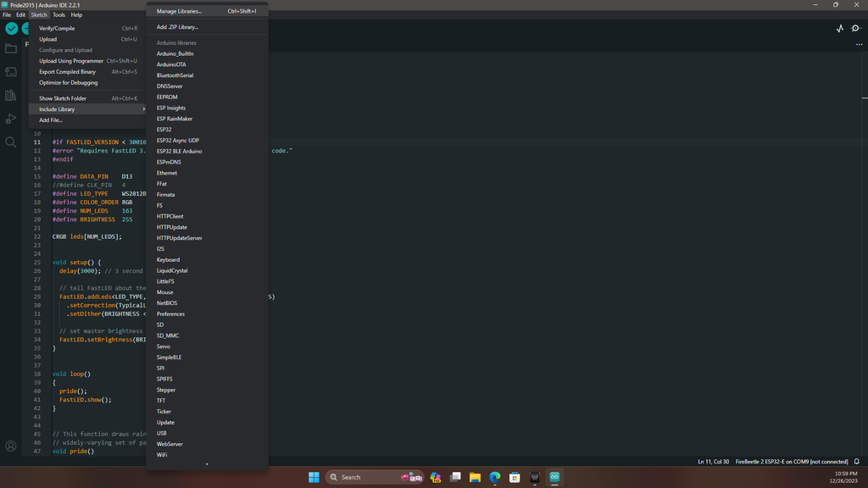Include the Ethernet library

click(x=207, y=173)
